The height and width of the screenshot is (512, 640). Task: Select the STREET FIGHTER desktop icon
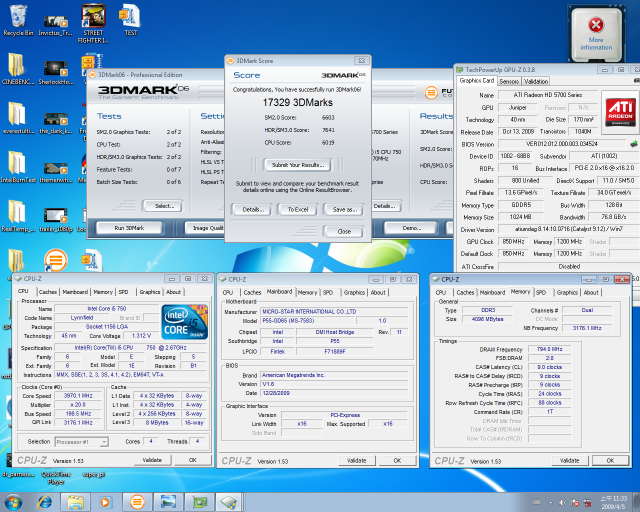(x=93, y=24)
